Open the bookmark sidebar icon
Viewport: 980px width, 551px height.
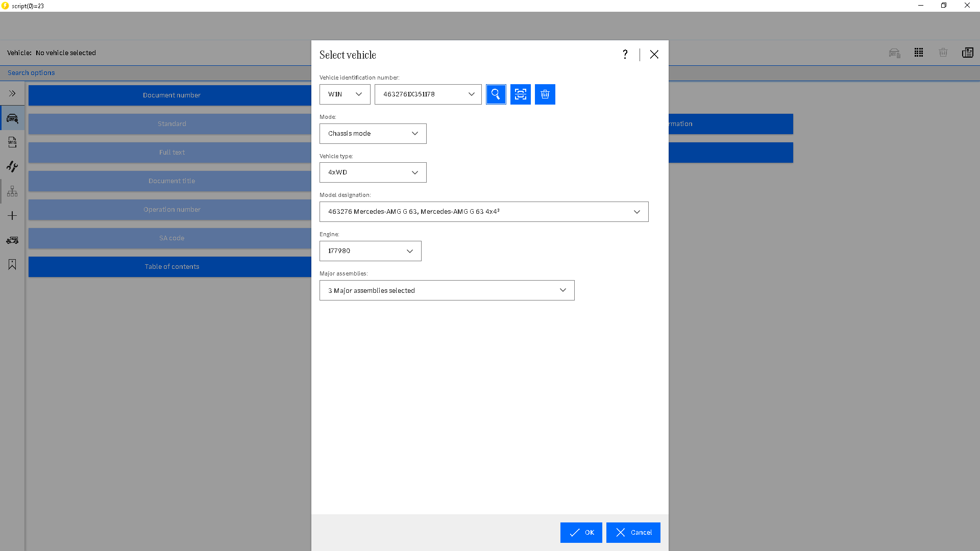12,264
